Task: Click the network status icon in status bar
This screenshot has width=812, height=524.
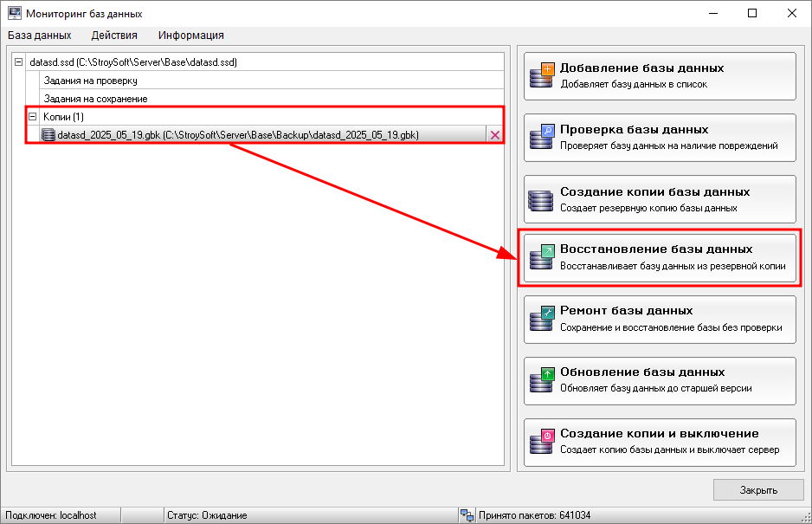Action: pos(467,515)
